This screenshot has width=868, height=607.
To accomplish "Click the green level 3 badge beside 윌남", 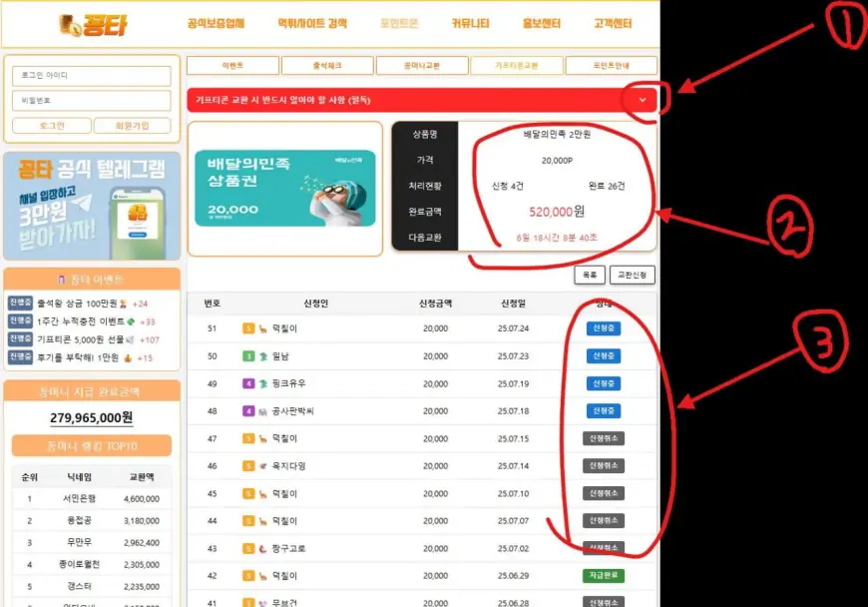I will [248, 356].
